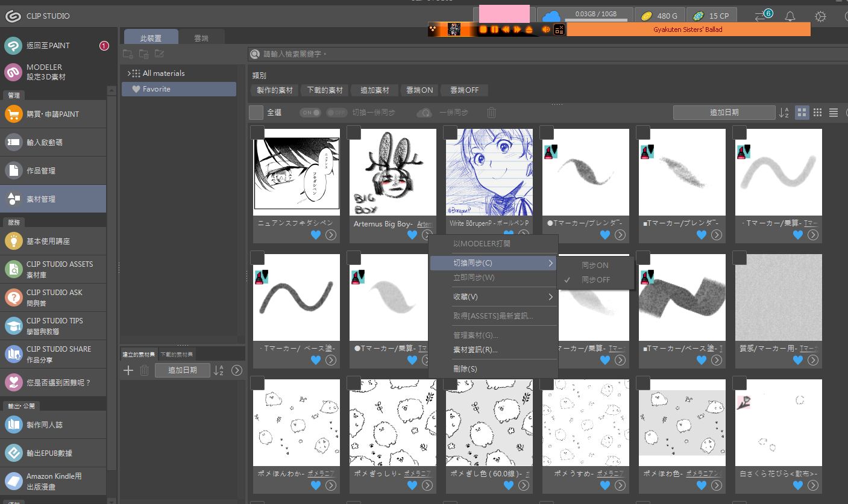
Task: Open the sync transfer icon with badge 6
Action: 762,16
